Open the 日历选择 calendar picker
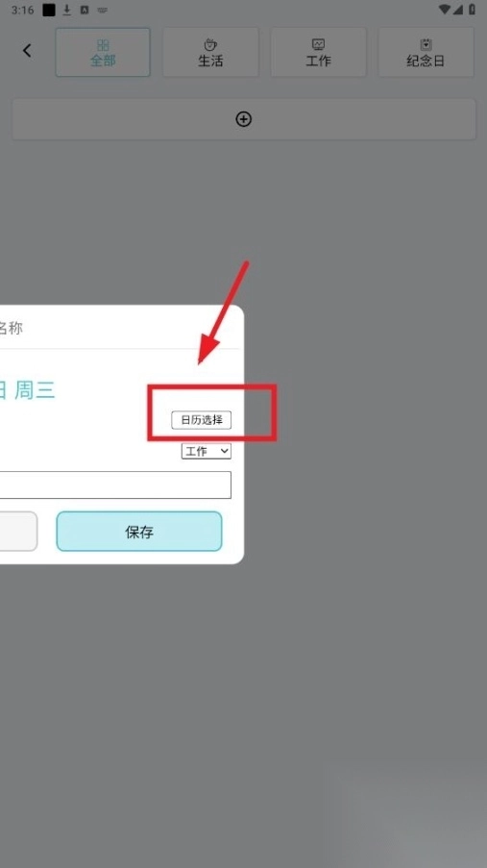The image size is (487, 868). (x=202, y=420)
